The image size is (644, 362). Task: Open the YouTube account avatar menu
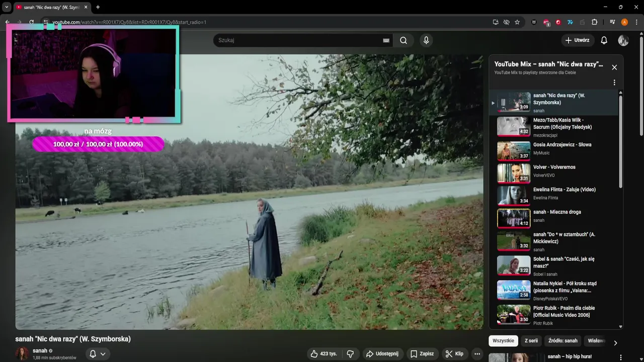[x=623, y=40]
